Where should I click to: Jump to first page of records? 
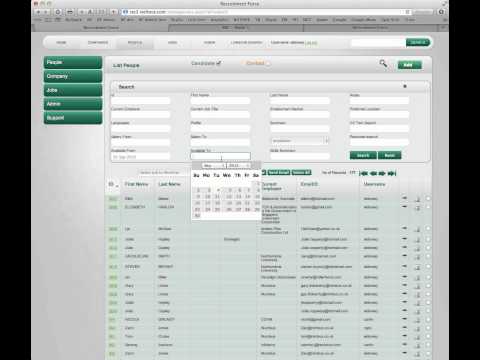tap(364, 173)
